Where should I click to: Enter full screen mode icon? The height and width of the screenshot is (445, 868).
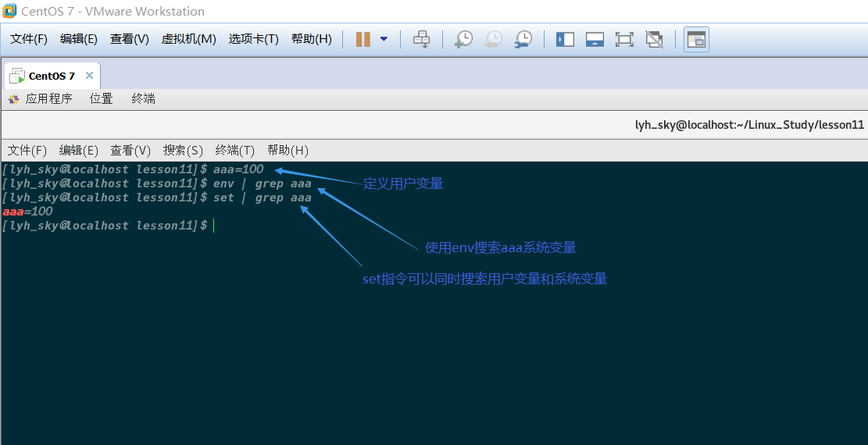pyautogui.click(x=624, y=39)
